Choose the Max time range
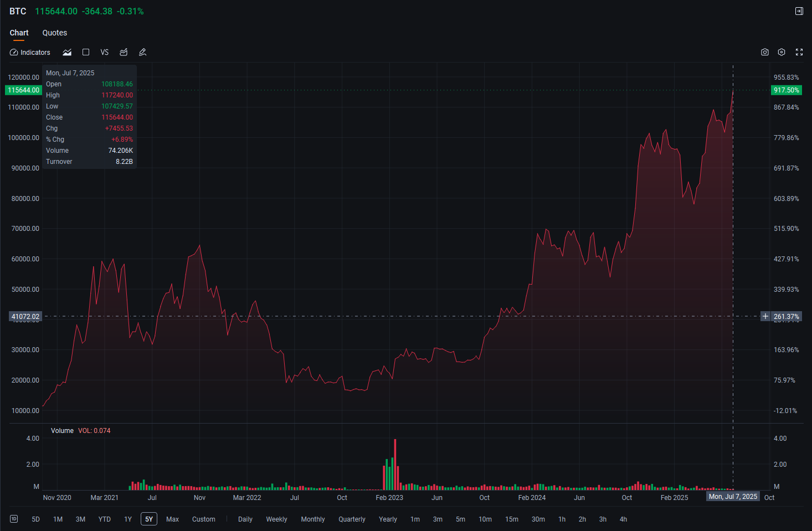This screenshot has width=812, height=531. (173, 519)
